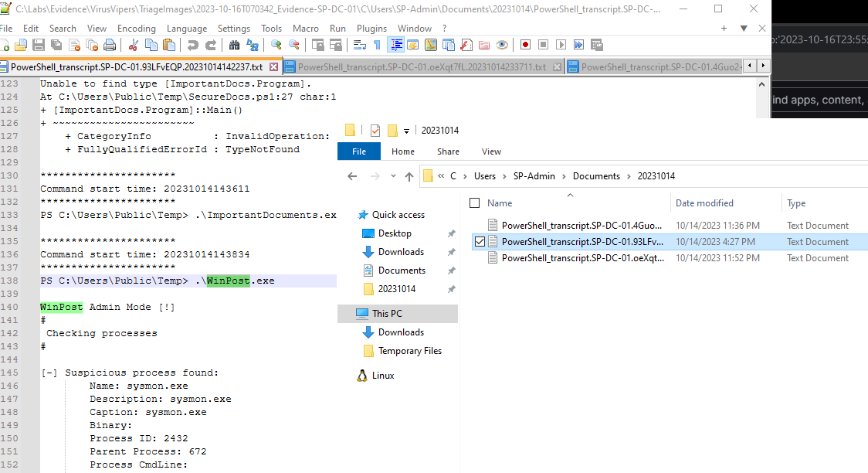This screenshot has width=868, height=473.
Task: Close the 93LFvEQP transcript tab
Action: pos(274,67)
